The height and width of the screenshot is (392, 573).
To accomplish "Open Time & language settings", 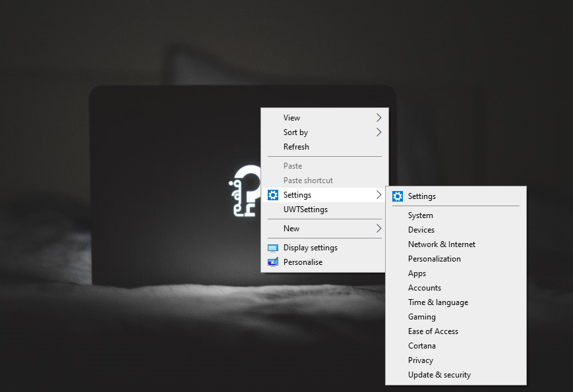I will click(x=456, y=302).
